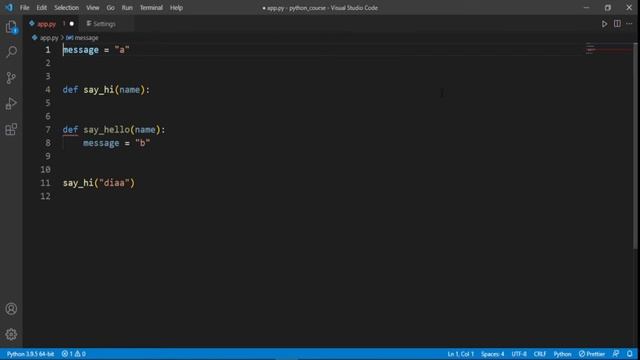Screen dimensions: 640x360
Task: Open the notifications bell
Action: (630, 354)
